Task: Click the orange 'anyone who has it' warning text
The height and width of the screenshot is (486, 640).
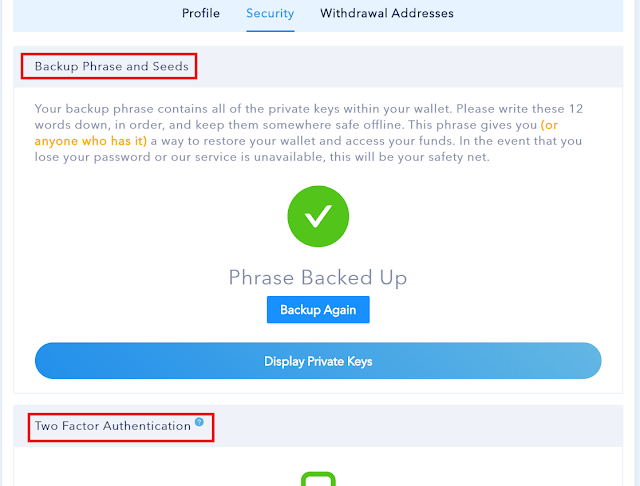Action: click(x=91, y=141)
